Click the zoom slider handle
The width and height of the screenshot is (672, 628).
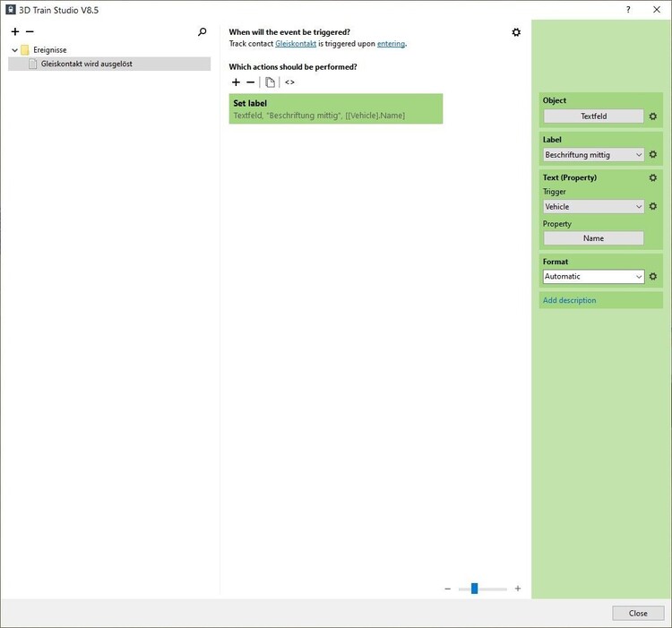pos(474,589)
